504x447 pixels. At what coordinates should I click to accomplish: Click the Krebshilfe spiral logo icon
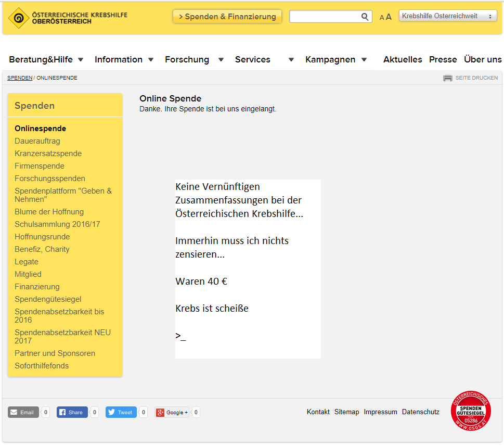tap(19, 18)
